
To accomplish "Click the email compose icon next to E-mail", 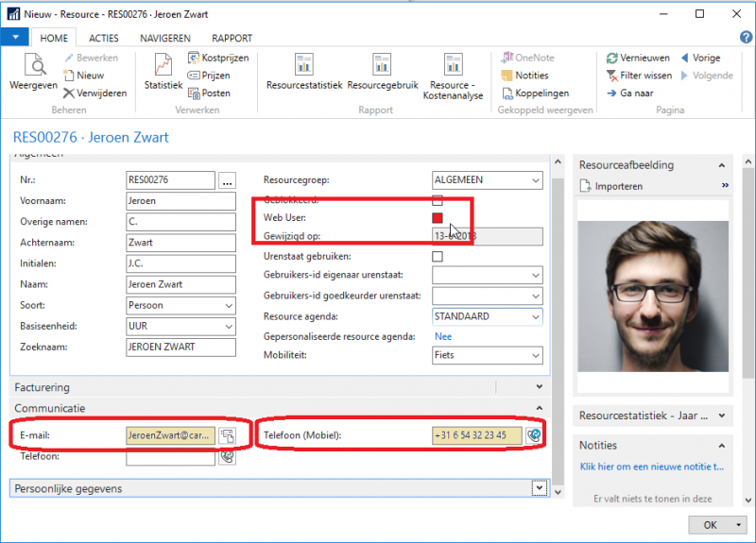I will (x=227, y=435).
